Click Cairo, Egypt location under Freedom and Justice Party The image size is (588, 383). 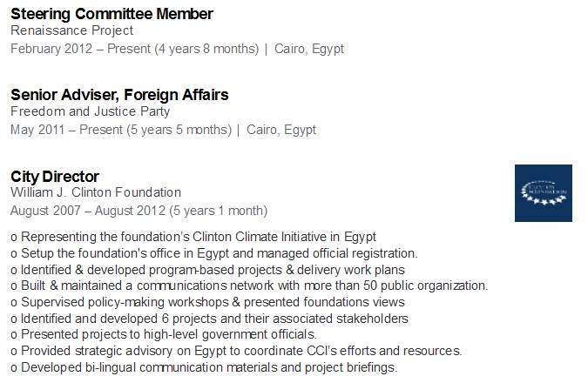(281, 130)
